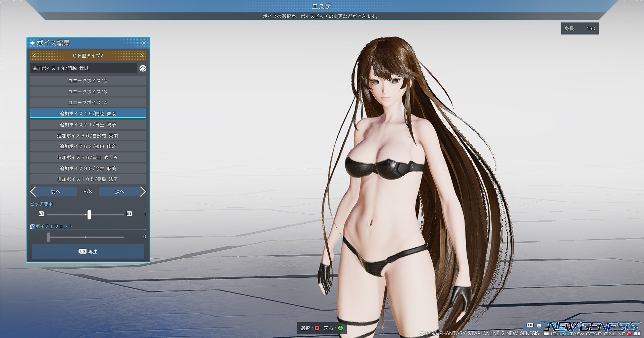
Task: Click the page indicator 5/8
Action: coord(88,192)
